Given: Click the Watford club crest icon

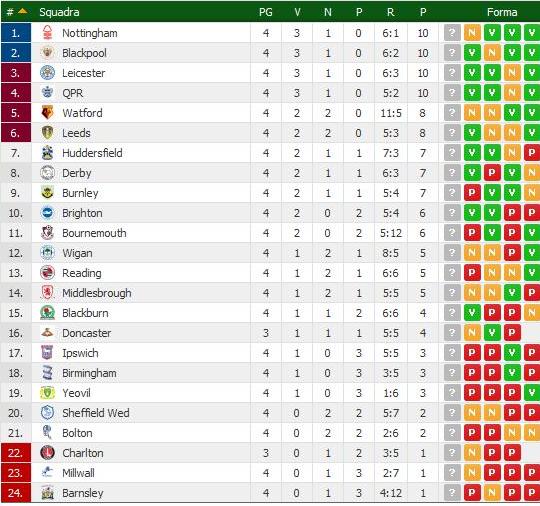Looking at the screenshot, I should point(47,113).
